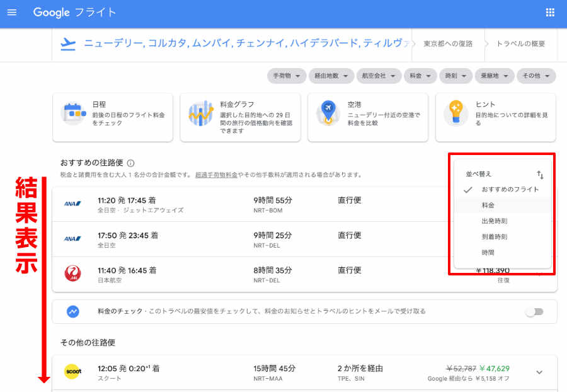
Task: Open the 乗継地 filter dropdown
Action: [495, 76]
